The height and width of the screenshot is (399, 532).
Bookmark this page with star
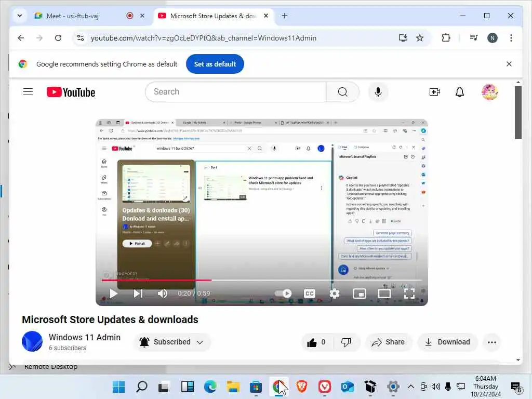point(420,38)
